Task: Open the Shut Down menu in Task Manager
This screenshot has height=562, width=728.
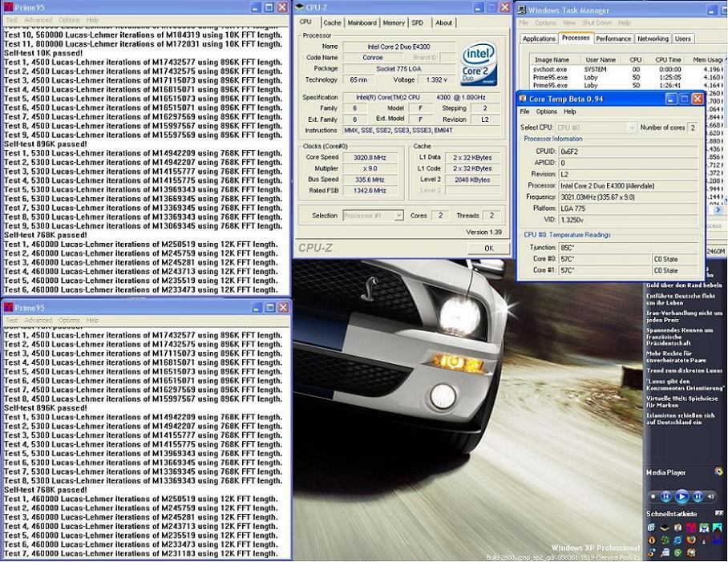Action: tap(597, 22)
